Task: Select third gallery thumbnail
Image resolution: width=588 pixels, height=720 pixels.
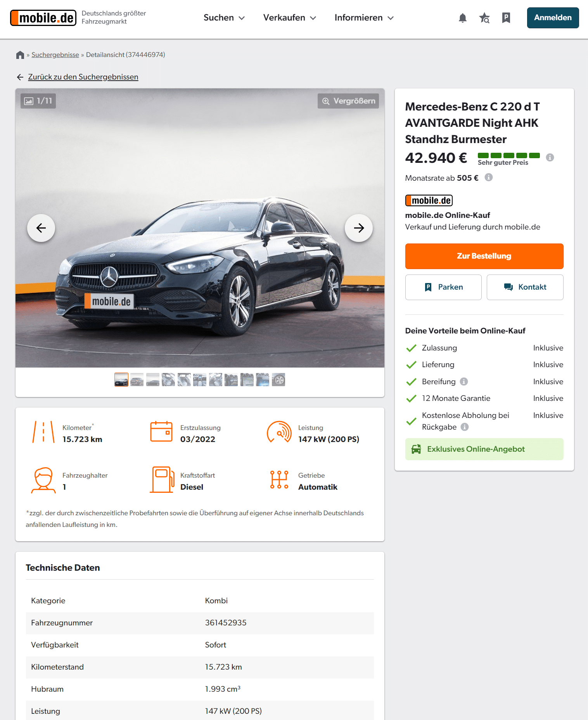Action: click(x=153, y=380)
